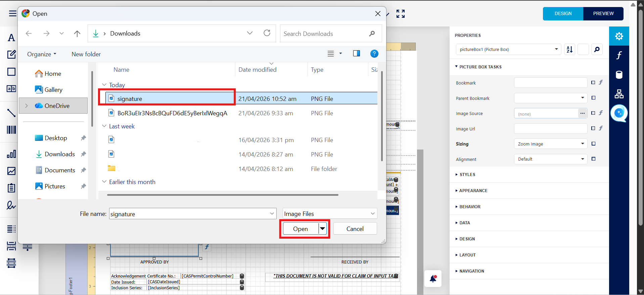Click the Search Downloads field
Viewport: 644px width, 295px height.
tap(324, 34)
